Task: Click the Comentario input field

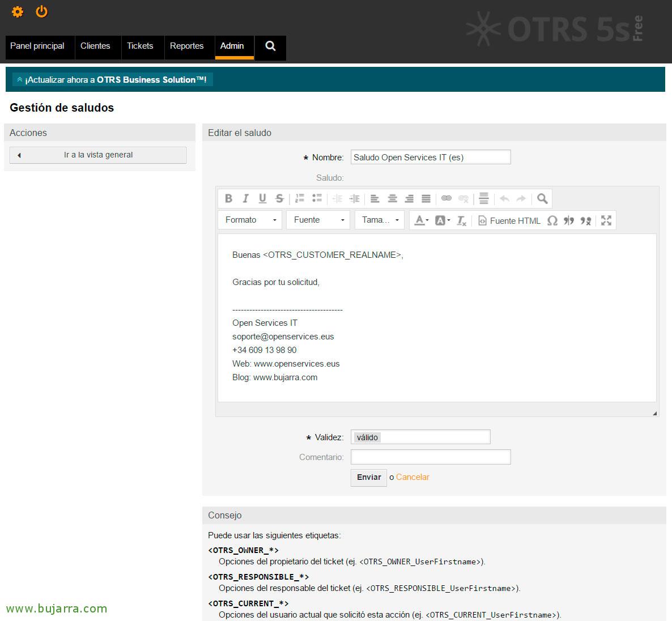Action: click(431, 457)
